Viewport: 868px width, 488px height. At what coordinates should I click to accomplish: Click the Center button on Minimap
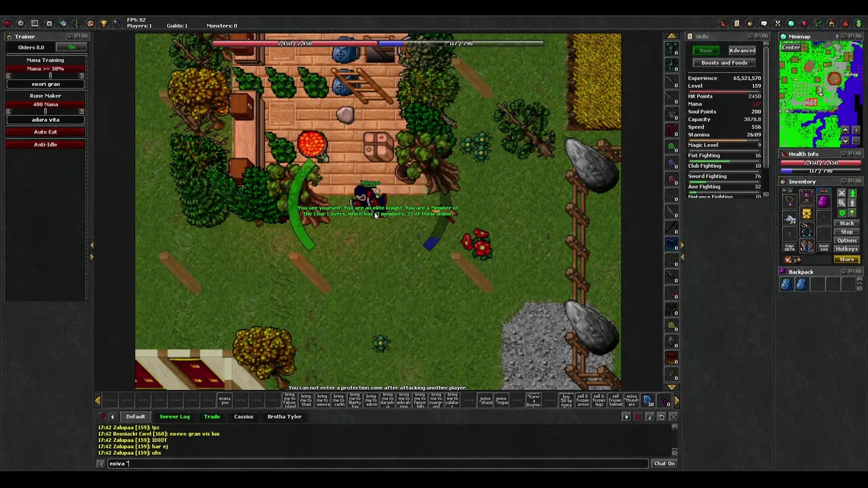click(791, 47)
